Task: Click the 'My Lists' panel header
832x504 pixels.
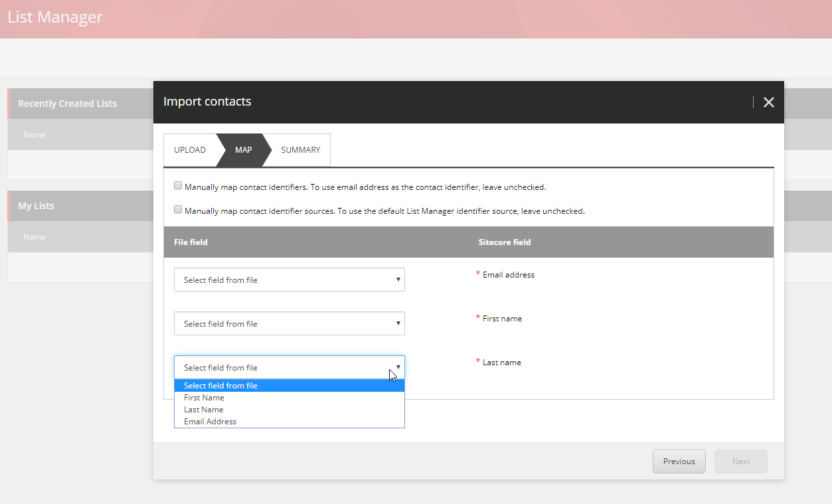Action: 36,206
